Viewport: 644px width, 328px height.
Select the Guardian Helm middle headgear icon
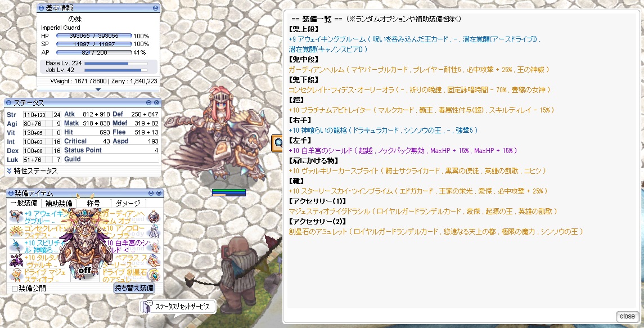(154, 216)
